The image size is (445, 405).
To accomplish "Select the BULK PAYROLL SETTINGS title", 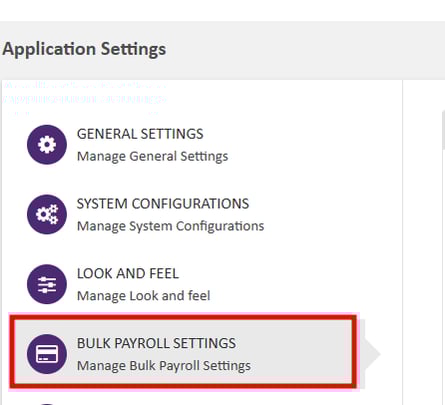I will coord(156,343).
